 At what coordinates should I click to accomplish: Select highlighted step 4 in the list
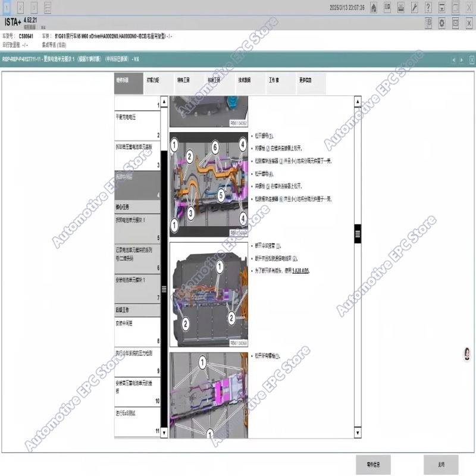pyautogui.click(x=137, y=186)
